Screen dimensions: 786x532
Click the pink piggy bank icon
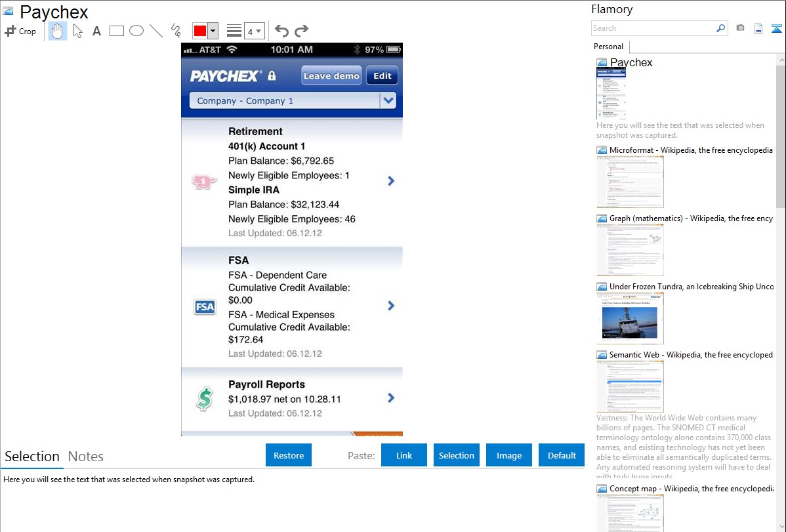tap(204, 182)
